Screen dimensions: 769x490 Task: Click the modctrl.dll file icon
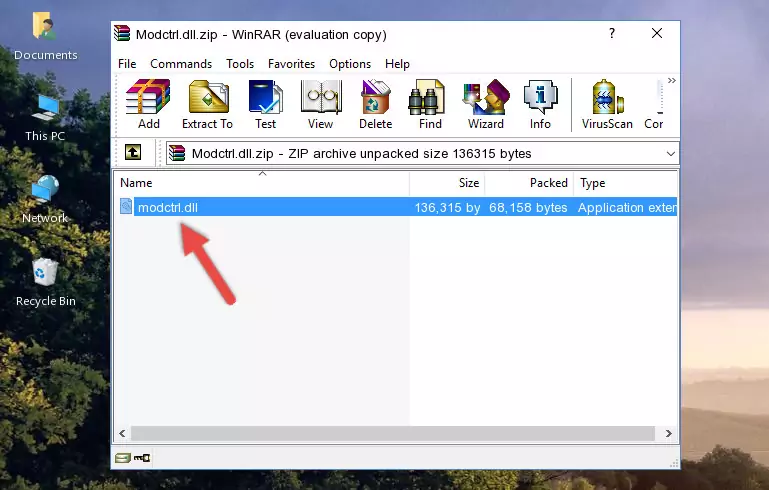[x=126, y=206]
